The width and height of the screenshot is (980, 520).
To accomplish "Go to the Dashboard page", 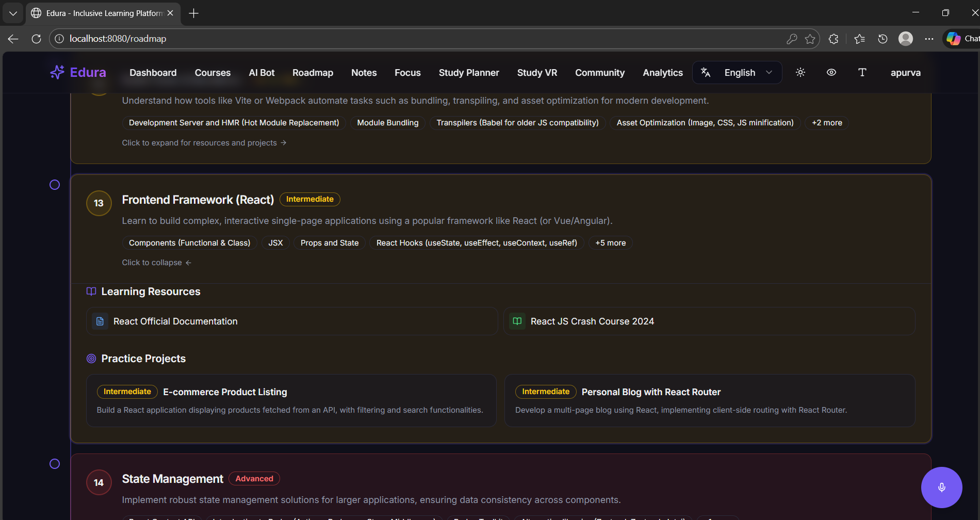I will [x=153, y=73].
